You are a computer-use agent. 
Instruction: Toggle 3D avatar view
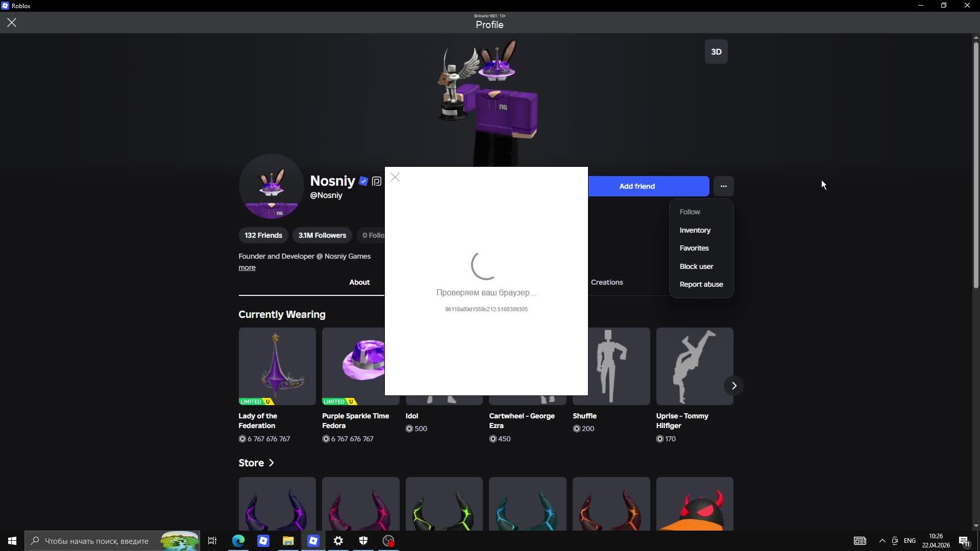pyautogui.click(x=716, y=52)
